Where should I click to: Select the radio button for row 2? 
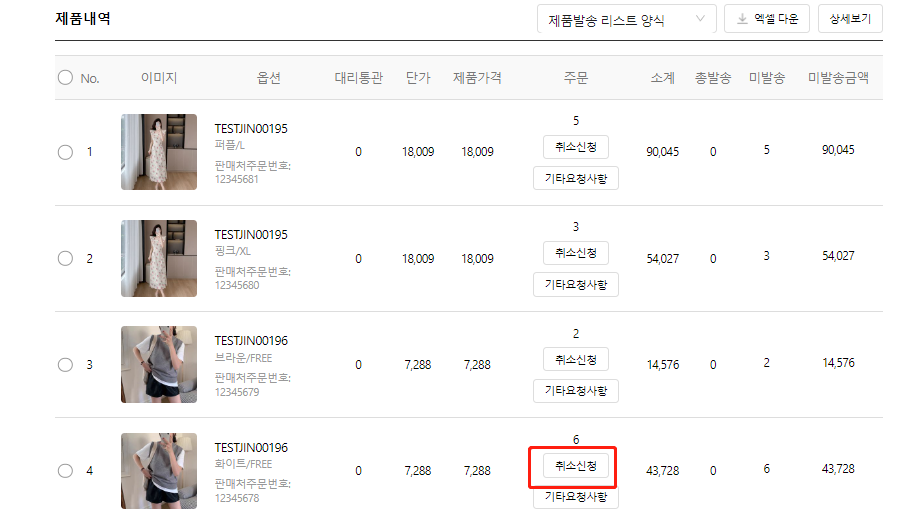coord(65,258)
